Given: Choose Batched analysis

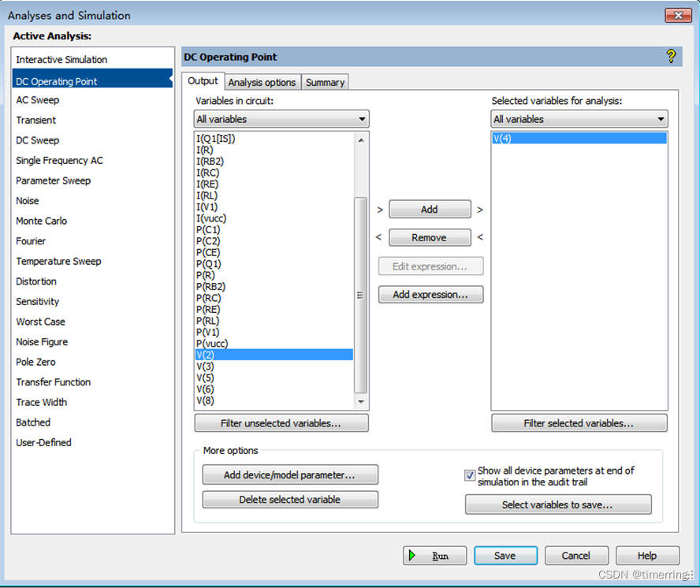Looking at the screenshot, I should pos(92,422).
